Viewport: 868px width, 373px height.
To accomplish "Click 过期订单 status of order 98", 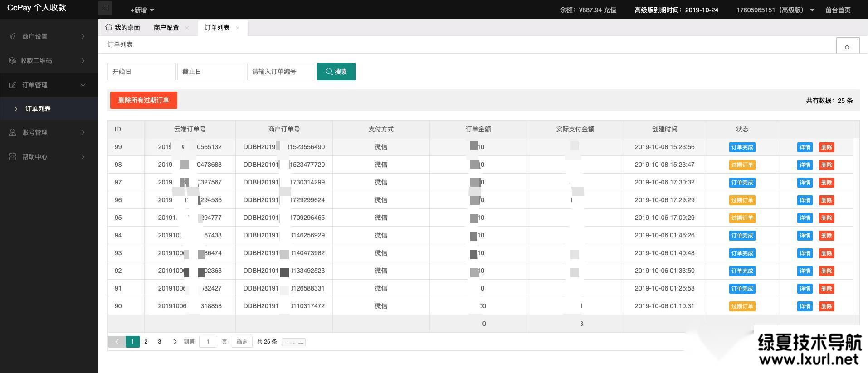I will 742,165.
